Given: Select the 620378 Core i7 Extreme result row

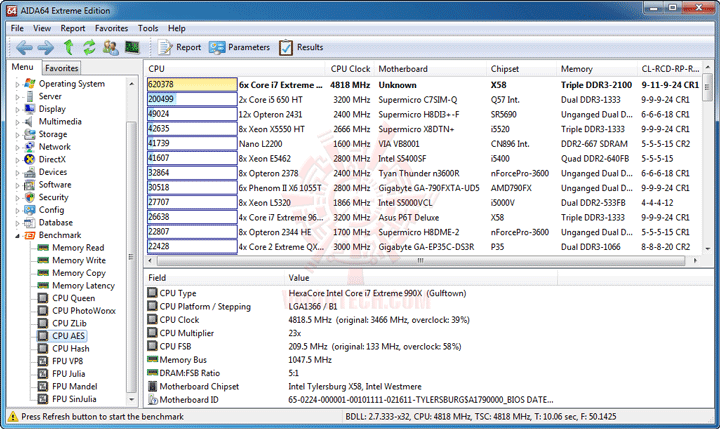Looking at the screenshot, I should point(423,85).
